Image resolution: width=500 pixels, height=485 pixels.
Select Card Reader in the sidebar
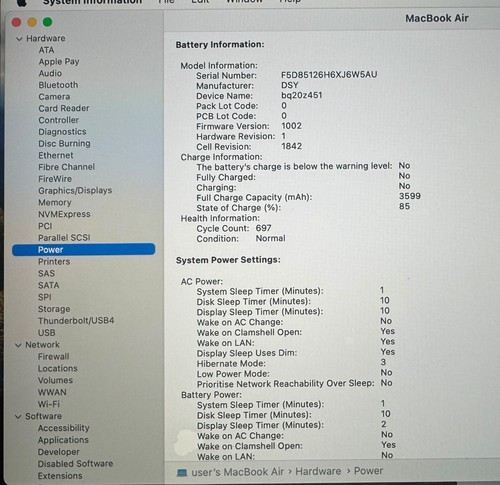(64, 108)
